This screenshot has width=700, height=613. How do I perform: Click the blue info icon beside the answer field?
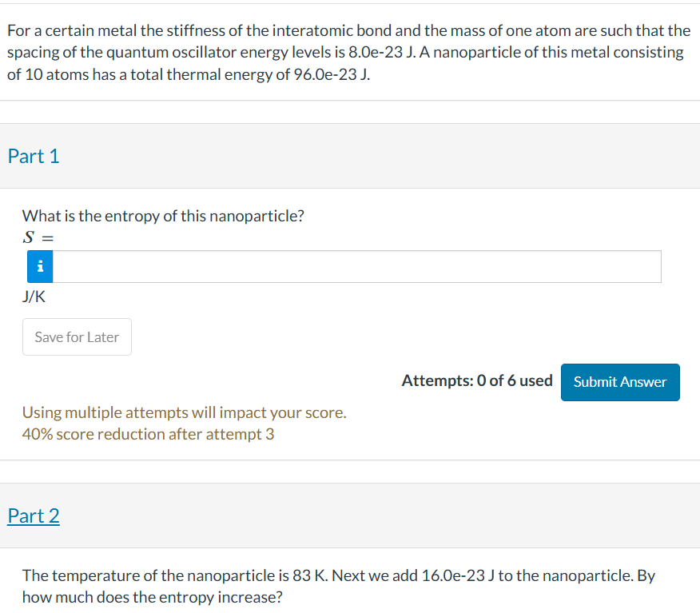tap(39, 266)
